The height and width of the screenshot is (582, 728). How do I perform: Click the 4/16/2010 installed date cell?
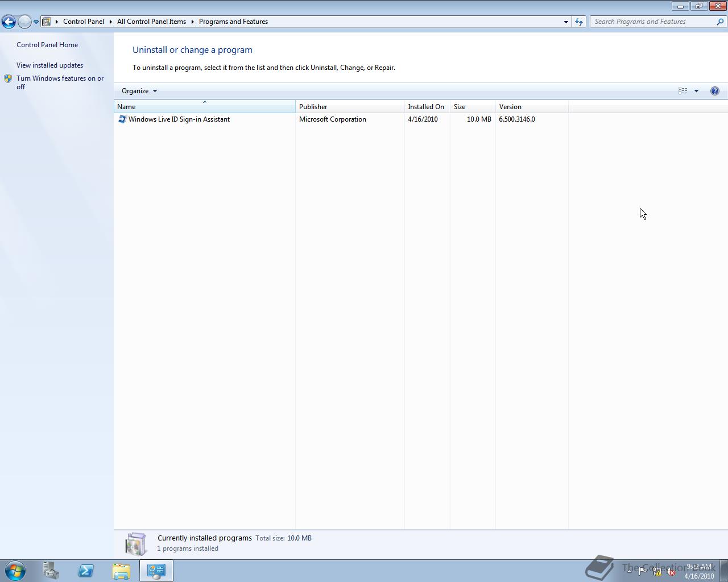[423, 119]
